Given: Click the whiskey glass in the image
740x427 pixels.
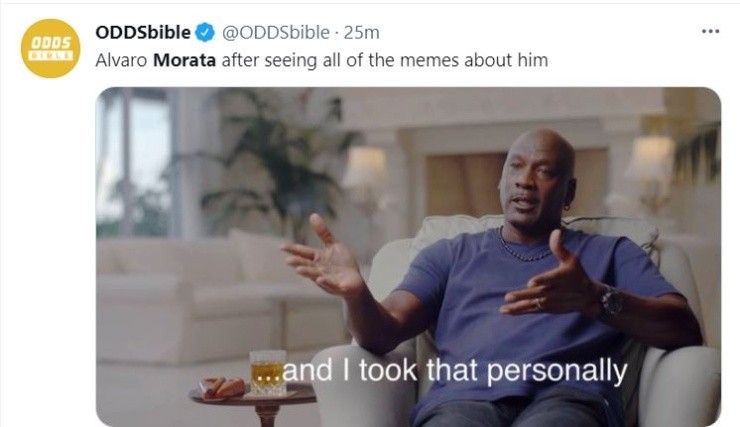Looking at the screenshot, I should click(268, 372).
